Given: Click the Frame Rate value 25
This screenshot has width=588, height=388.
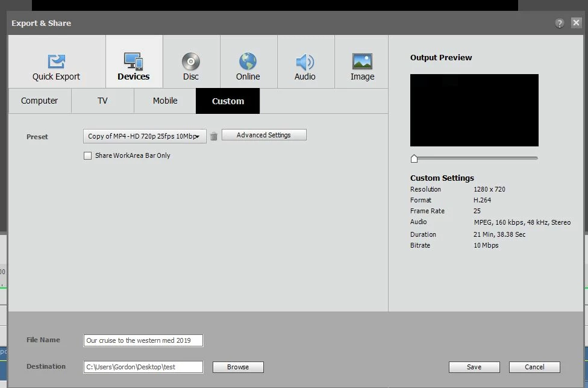Looking at the screenshot, I should (477, 211).
